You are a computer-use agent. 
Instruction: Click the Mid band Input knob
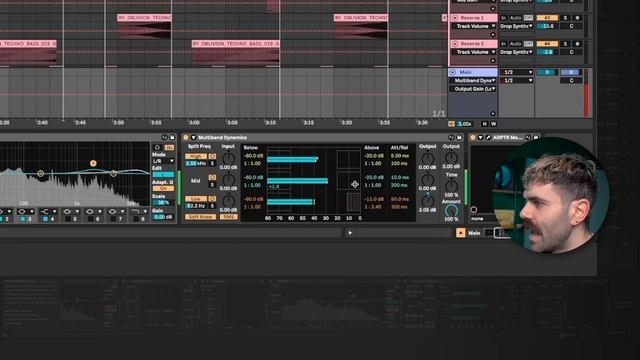[229, 180]
